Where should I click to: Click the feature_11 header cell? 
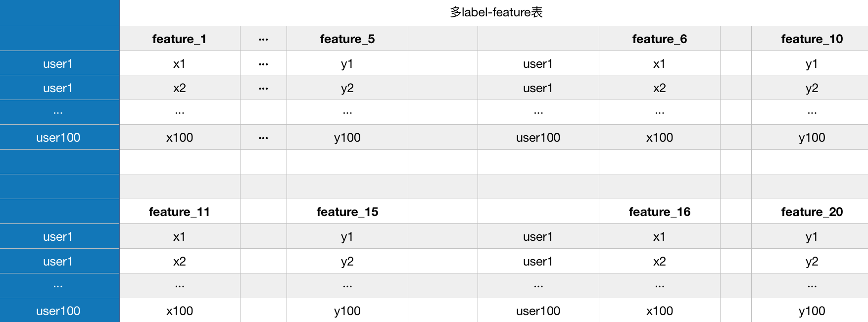(x=180, y=212)
